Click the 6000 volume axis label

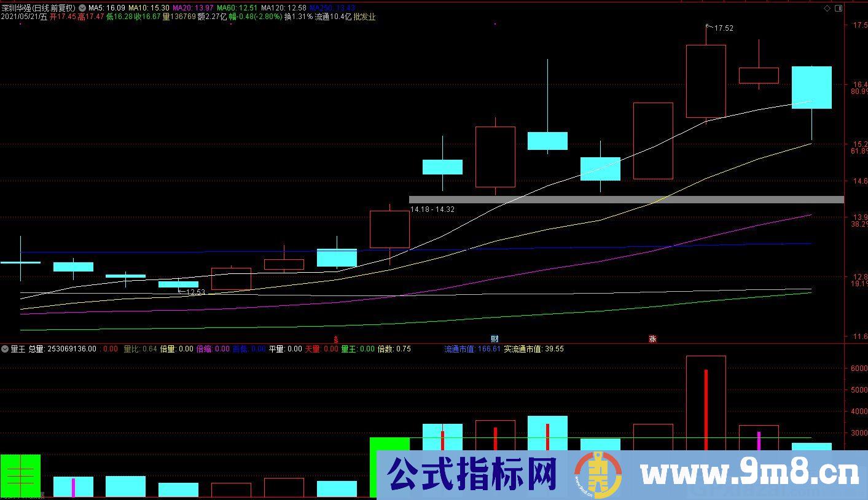(x=859, y=369)
